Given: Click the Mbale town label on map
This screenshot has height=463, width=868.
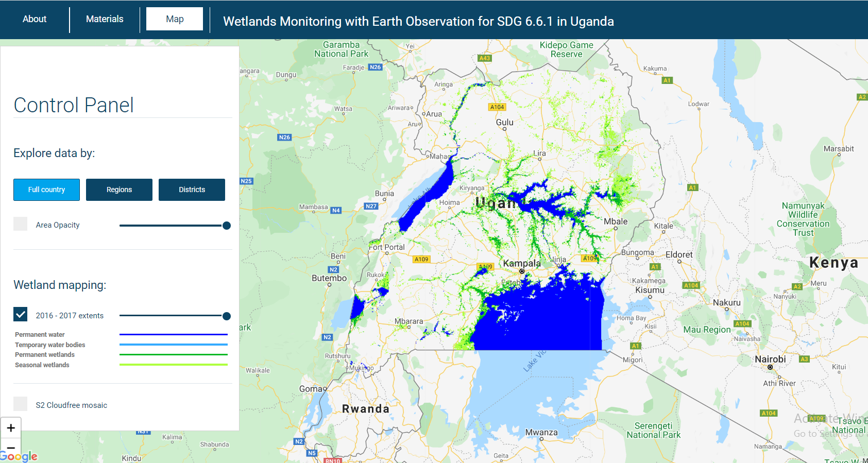Looking at the screenshot, I should click(x=616, y=221).
